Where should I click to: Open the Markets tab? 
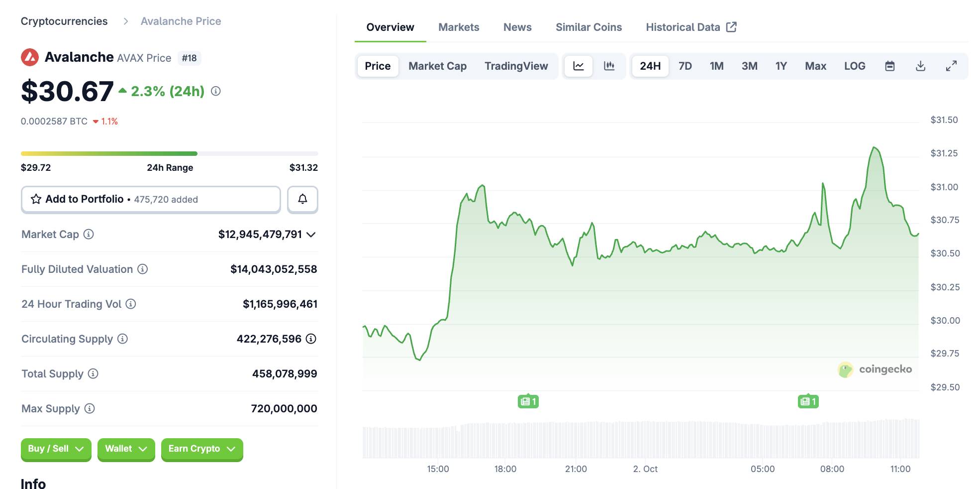458,27
